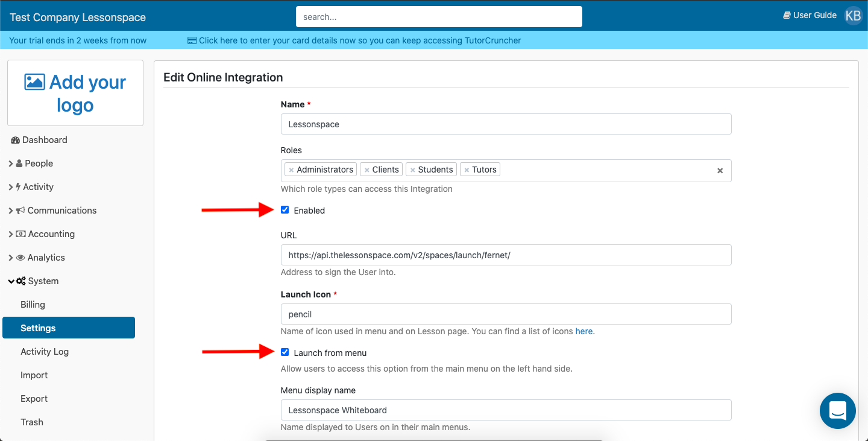868x441 pixels.
Task: Click Test Company Lessonspace title
Action: click(78, 17)
